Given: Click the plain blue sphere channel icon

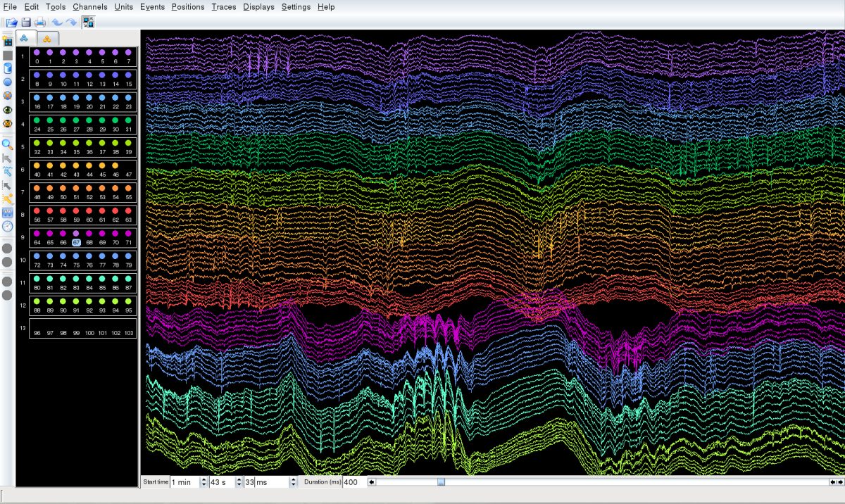Looking at the screenshot, I should (7, 82).
